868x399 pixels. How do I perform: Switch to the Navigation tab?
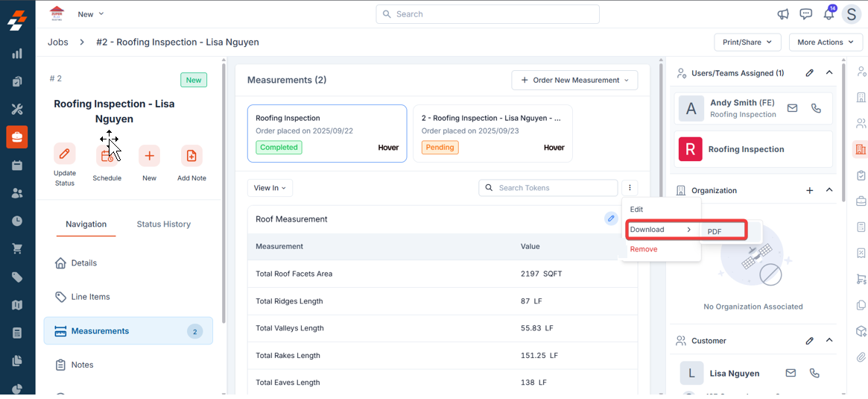click(x=86, y=224)
